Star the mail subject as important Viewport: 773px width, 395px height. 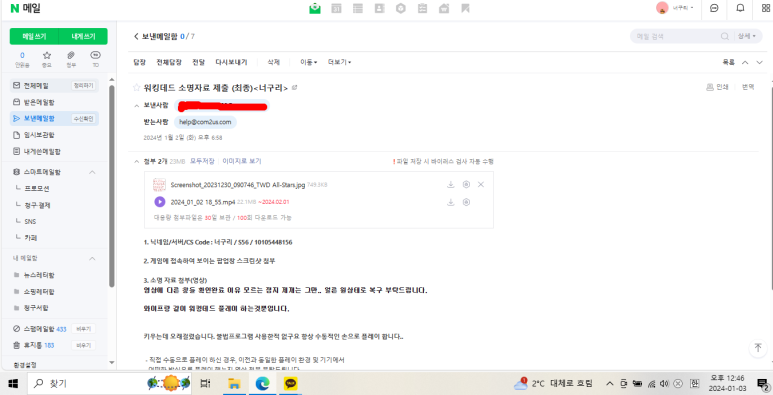[136, 88]
